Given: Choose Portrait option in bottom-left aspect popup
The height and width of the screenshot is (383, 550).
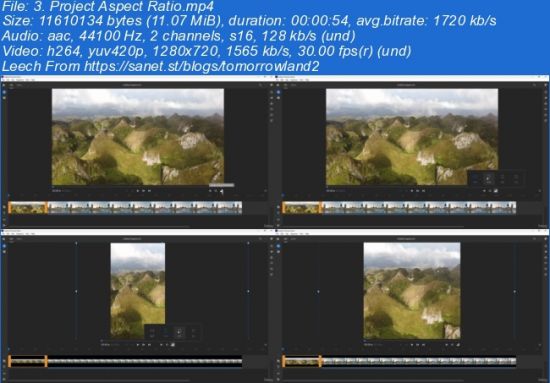Looking at the screenshot, I should click(166, 332).
